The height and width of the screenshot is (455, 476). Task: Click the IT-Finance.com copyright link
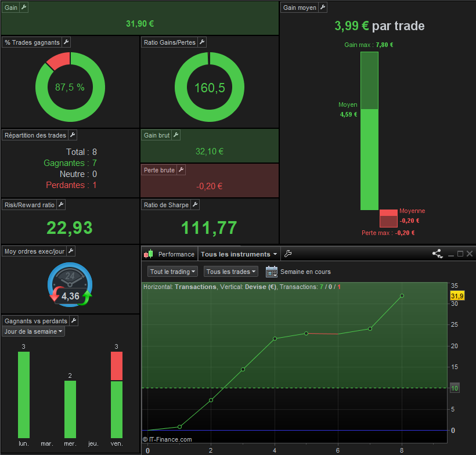(x=167, y=439)
